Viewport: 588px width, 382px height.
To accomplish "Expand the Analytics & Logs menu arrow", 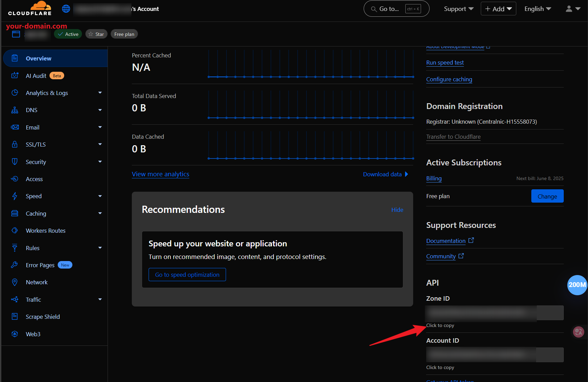I will coord(100,93).
